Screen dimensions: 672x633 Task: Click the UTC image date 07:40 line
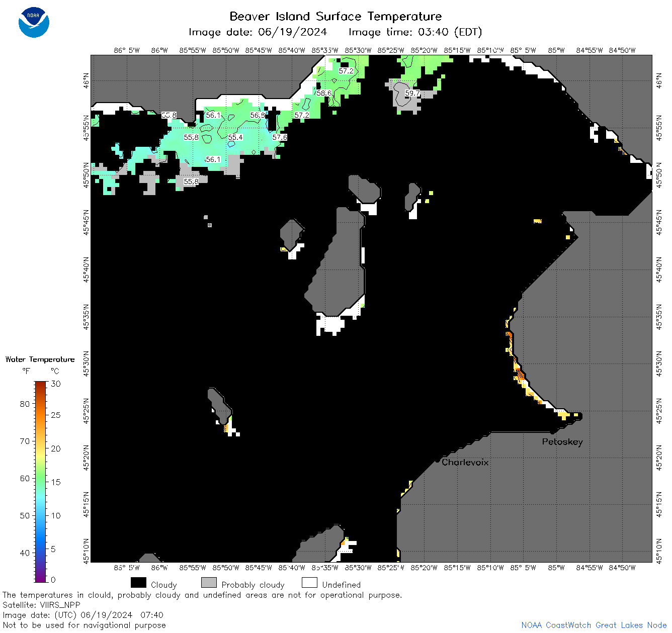(83, 615)
